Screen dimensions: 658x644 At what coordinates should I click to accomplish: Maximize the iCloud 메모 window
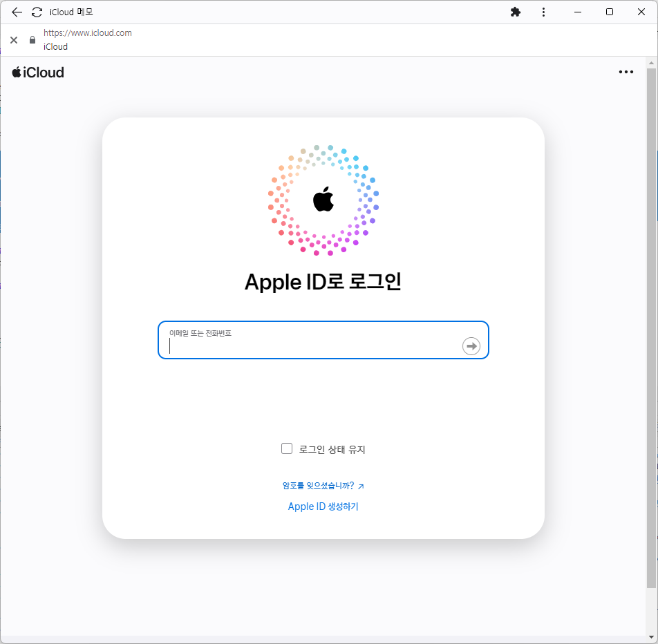click(610, 12)
